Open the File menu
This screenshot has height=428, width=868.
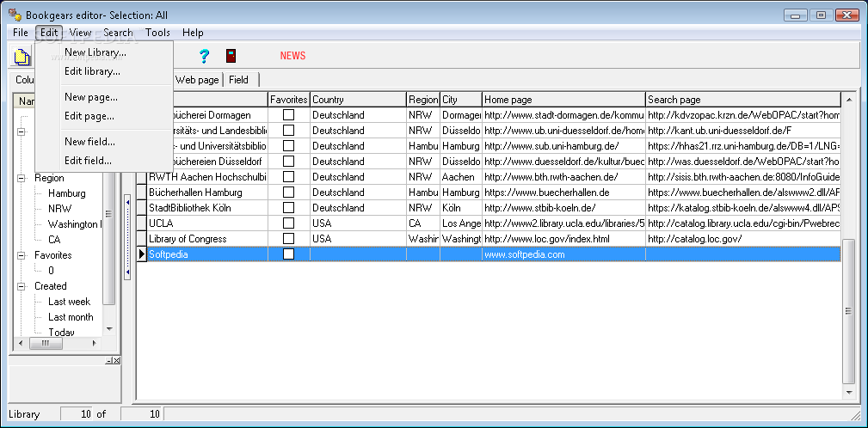pos(21,33)
